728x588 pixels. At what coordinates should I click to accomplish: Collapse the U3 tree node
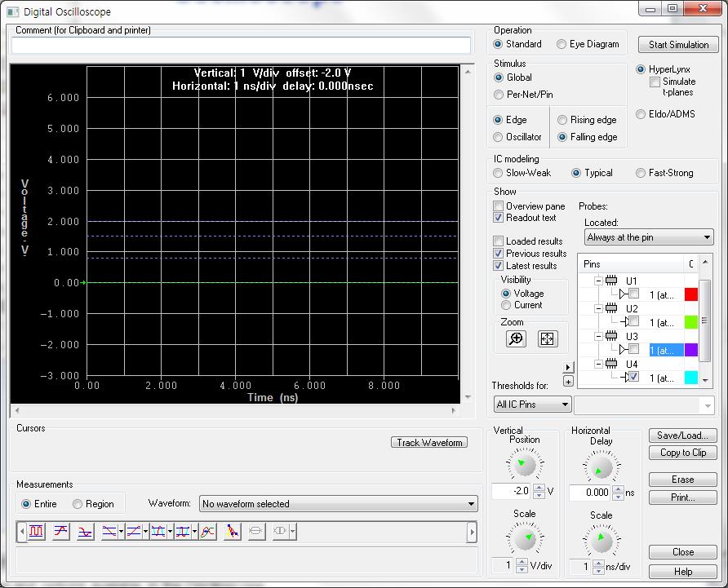point(598,336)
